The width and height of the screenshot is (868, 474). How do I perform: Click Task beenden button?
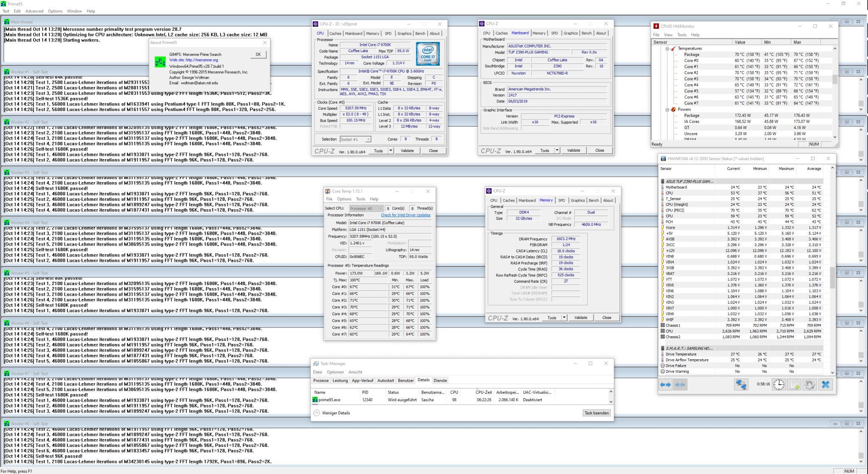(596, 413)
